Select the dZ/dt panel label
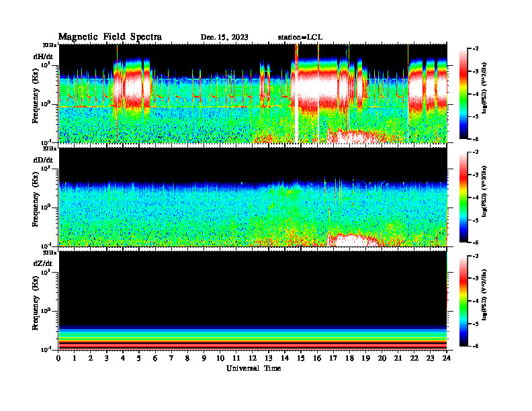Screen dimensions: 532x411 [x=43, y=263]
